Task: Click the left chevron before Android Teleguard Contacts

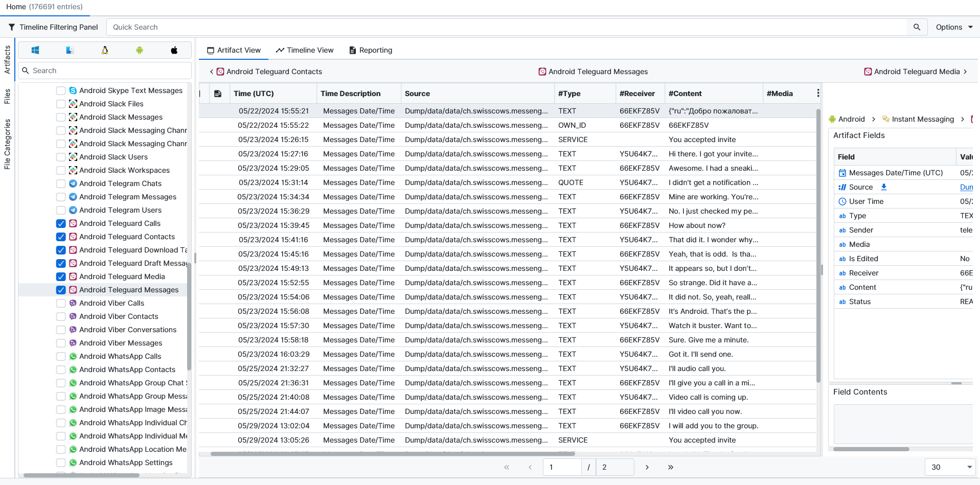Action: pyautogui.click(x=212, y=72)
